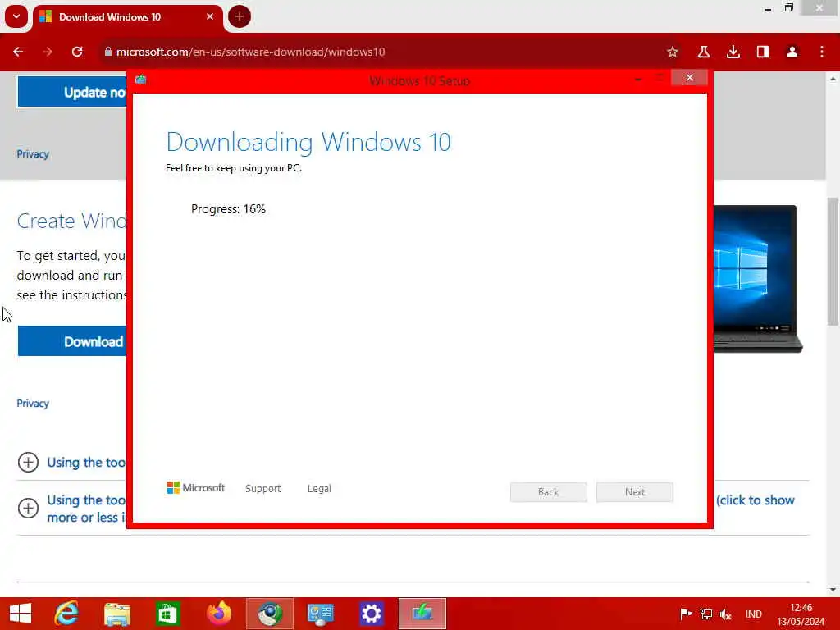Viewport: 840px width, 630px height.
Task: Click the '(click to show' link text
Action: [756, 500]
